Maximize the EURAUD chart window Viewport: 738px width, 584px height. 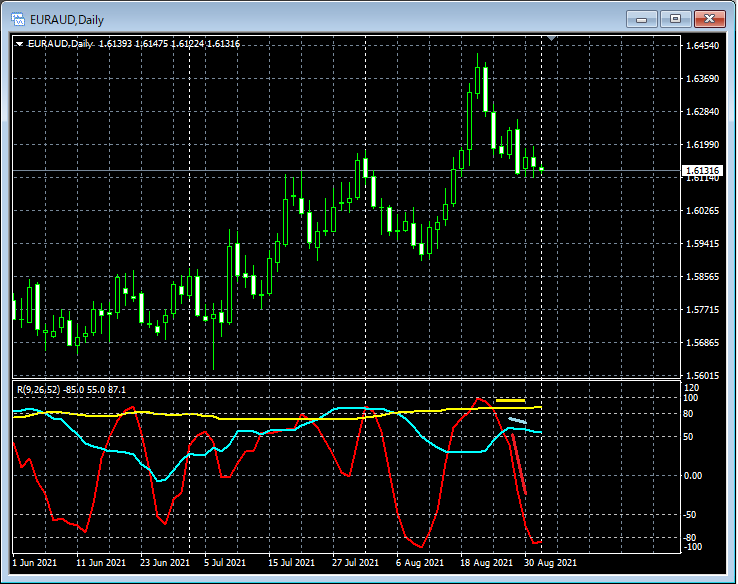pos(675,18)
